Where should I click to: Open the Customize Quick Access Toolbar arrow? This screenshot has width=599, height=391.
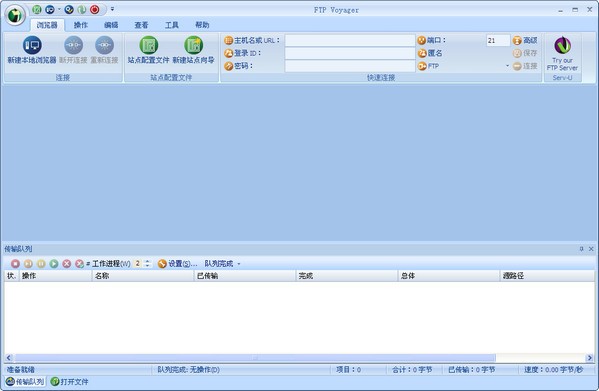click(x=112, y=9)
